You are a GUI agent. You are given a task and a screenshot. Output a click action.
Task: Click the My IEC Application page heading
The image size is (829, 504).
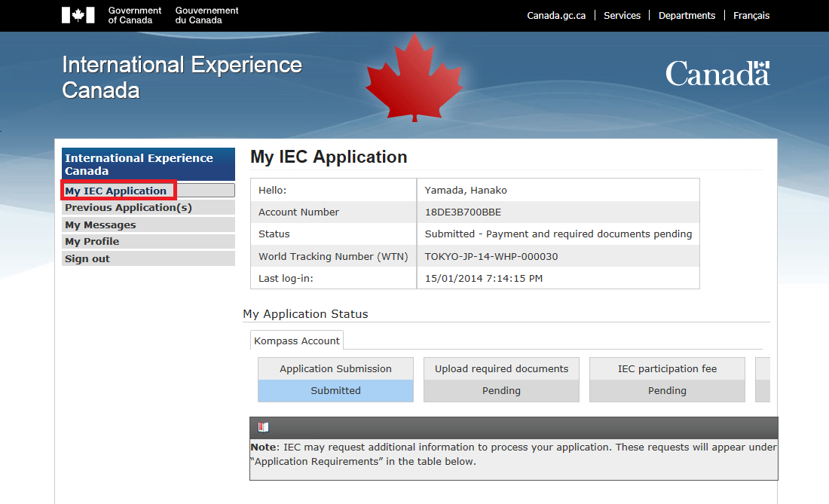click(x=329, y=157)
